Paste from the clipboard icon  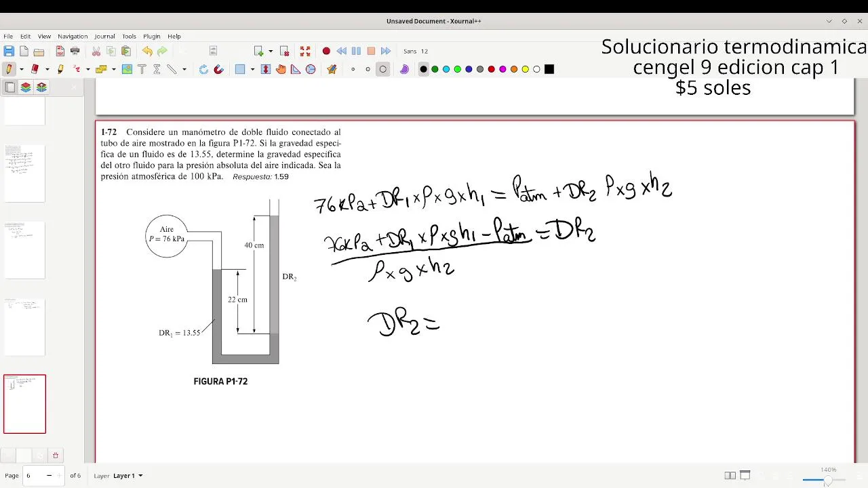126,51
